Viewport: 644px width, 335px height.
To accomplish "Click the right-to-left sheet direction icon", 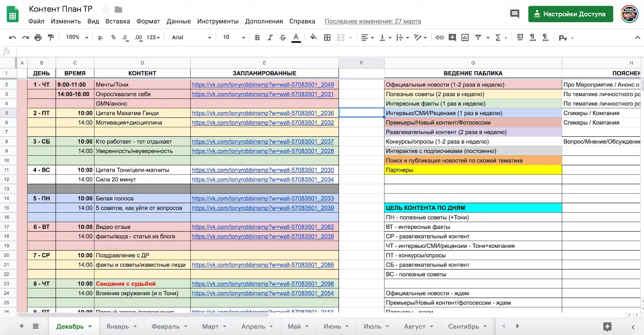I will coord(520,37).
